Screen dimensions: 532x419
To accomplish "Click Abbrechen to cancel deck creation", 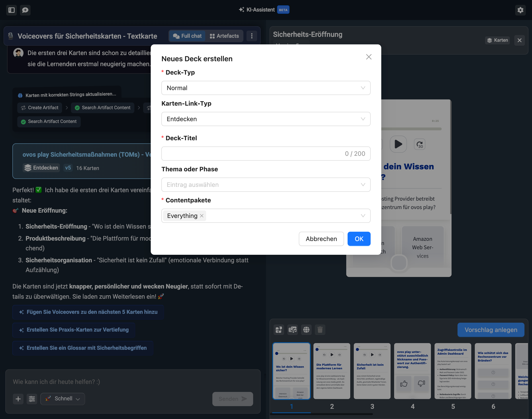I will [321, 239].
